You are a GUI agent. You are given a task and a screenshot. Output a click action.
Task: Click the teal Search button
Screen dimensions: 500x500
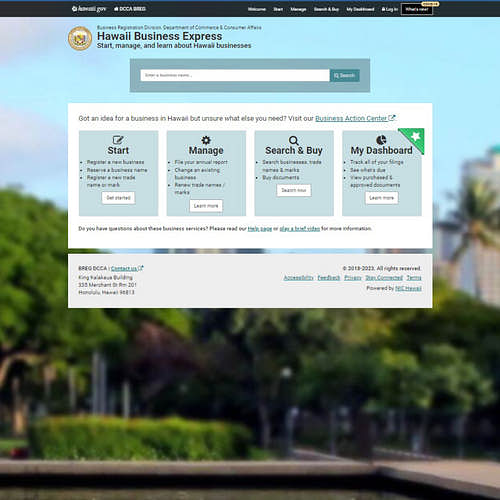coord(345,75)
